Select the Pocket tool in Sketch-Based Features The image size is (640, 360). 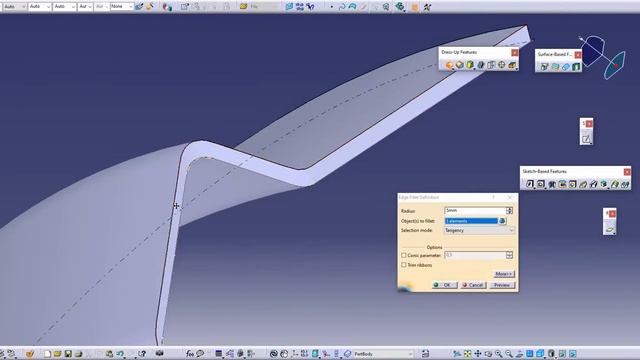[x=541, y=184]
